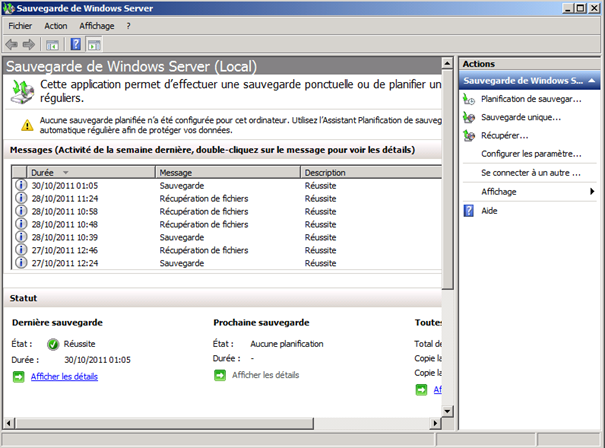Select Sauvegarde message on 28/10/2011 10:39
This screenshot has height=448, width=605.
tap(182, 237)
